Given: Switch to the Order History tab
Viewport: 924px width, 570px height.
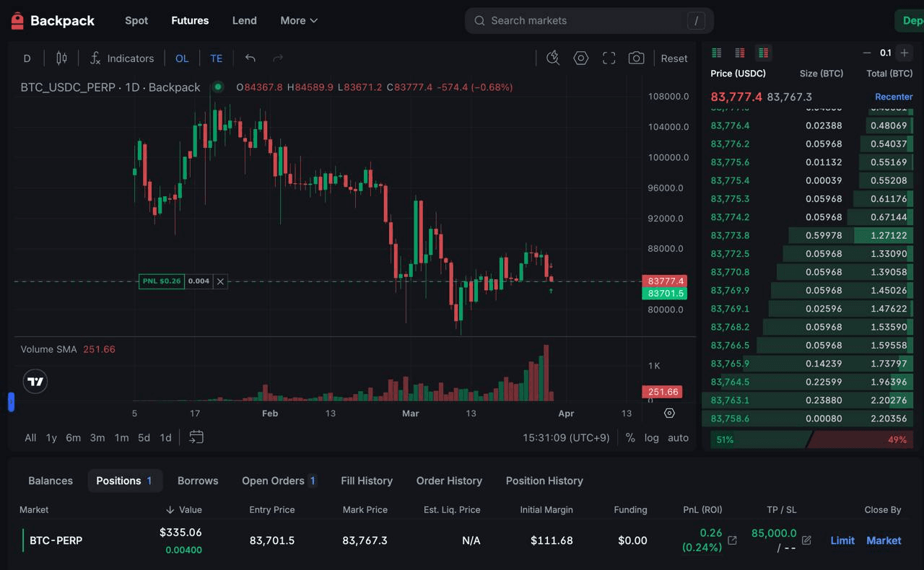Looking at the screenshot, I should pyautogui.click(x=449, y=481).
